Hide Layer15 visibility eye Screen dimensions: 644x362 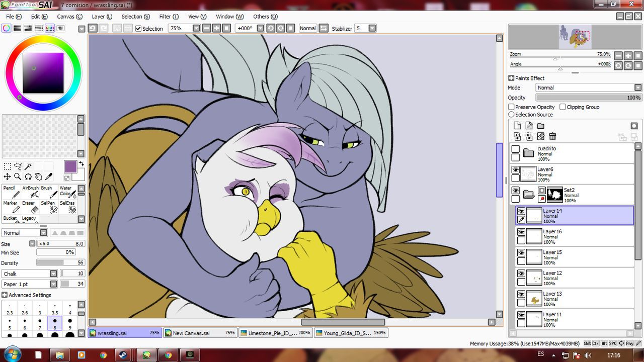click(521, 252)
